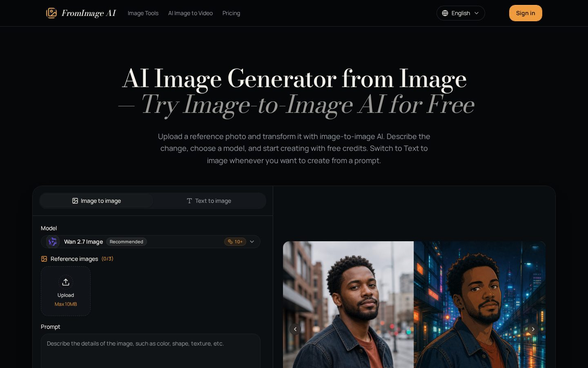This screenshot has width=588, height=368.
Task: Switch to the Text to image tab
Action: (209, 201)
